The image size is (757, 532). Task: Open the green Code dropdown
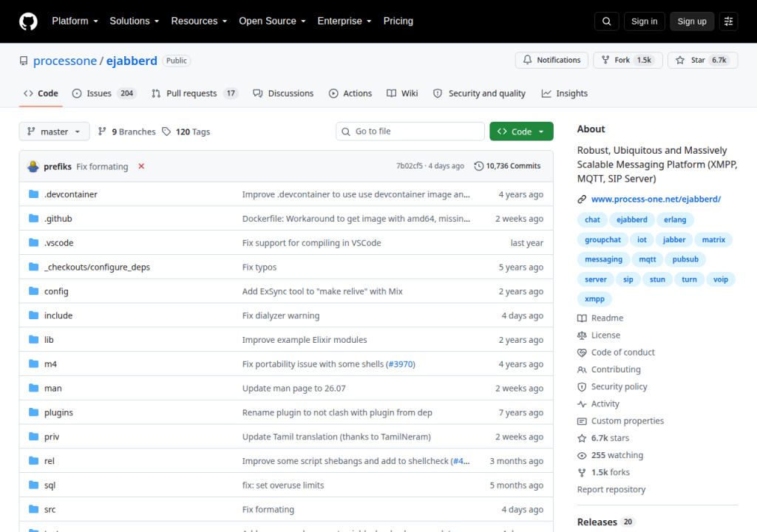point(521,132)
